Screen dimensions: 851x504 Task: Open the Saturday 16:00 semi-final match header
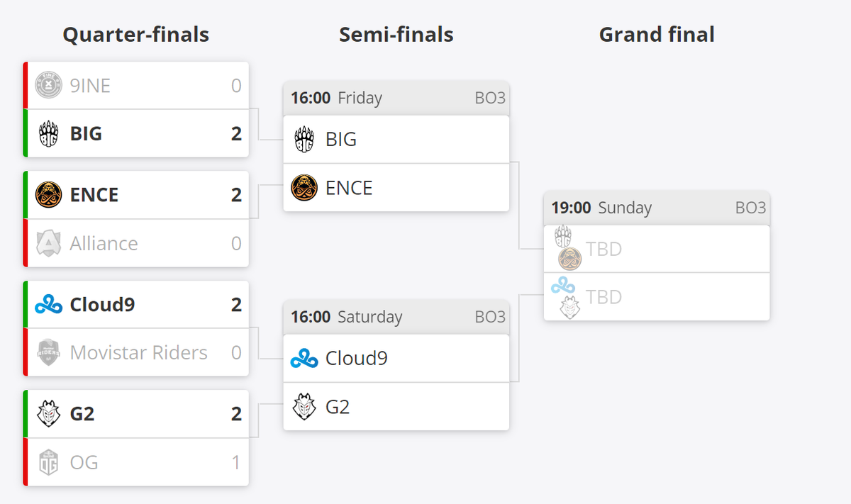tap(396, 317)
